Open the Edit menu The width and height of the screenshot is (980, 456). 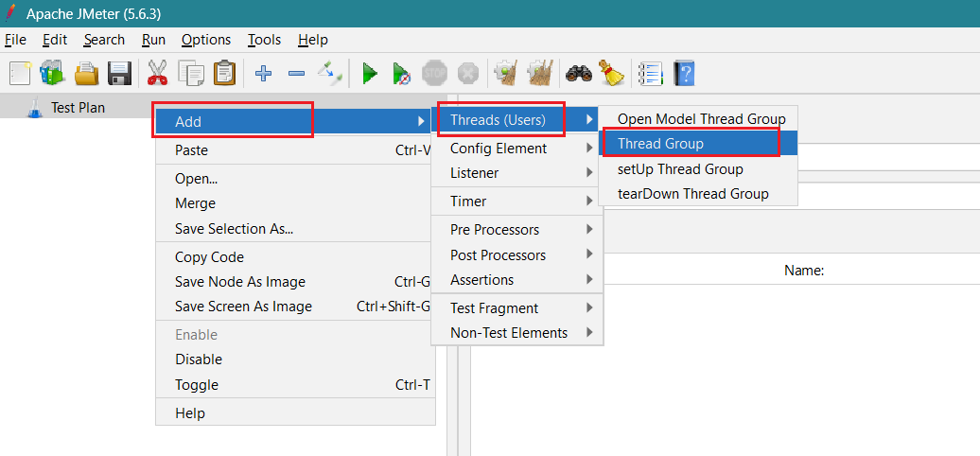(x=54, y=40)
